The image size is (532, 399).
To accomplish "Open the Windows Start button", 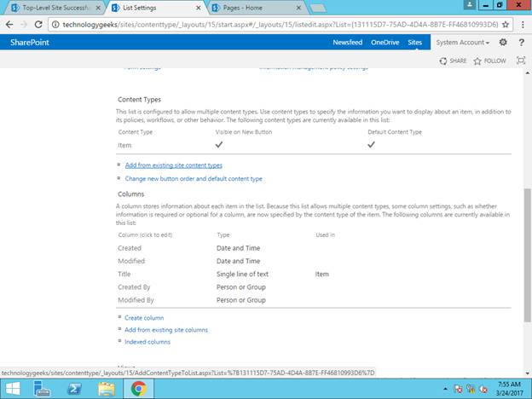I will [13, 389].
